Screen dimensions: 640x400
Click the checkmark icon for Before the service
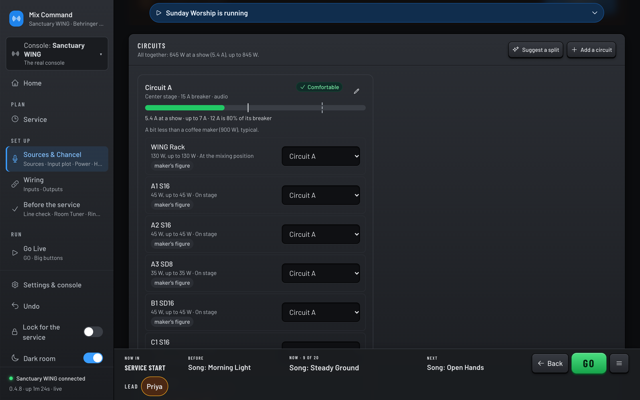[15, 209]
